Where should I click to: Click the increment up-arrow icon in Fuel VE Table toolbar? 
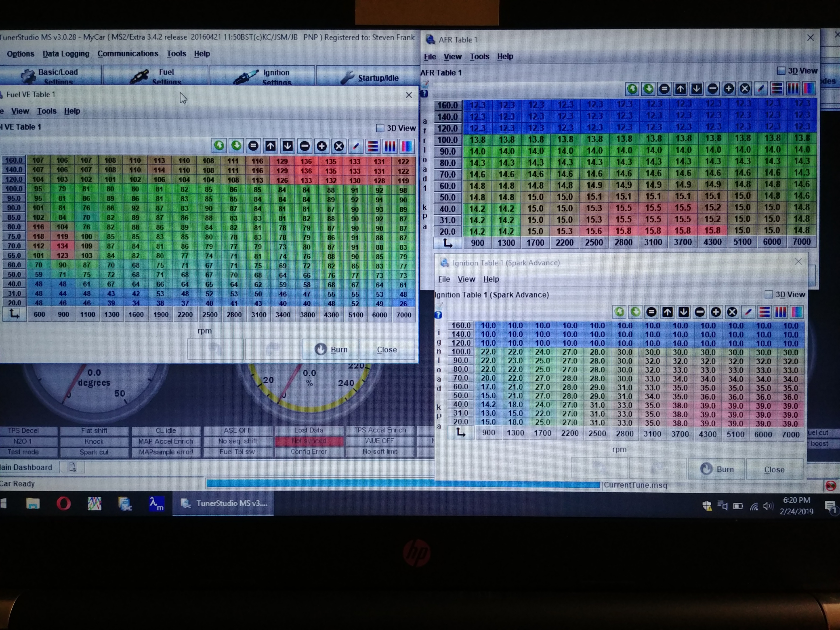point(270,146)
